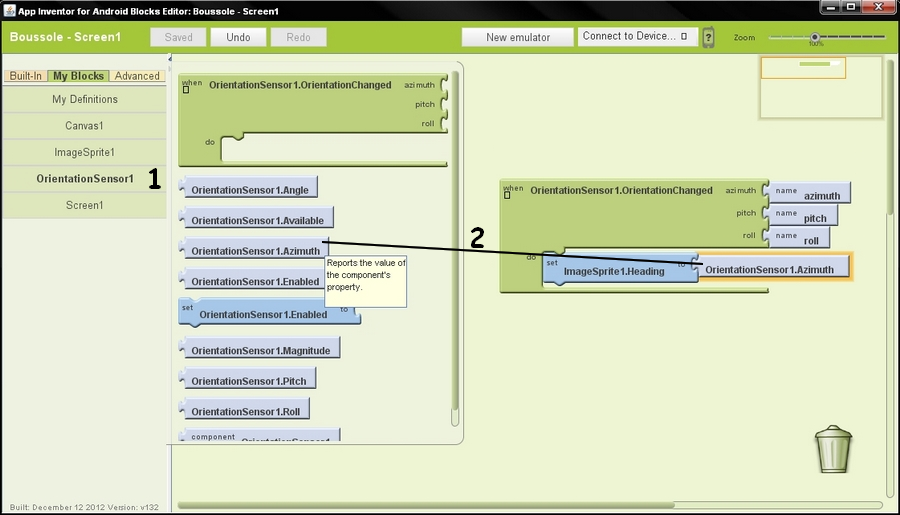Select OrientationSensor1.Magnitude block
900x515 pixels.
click(x=260, y=349)
